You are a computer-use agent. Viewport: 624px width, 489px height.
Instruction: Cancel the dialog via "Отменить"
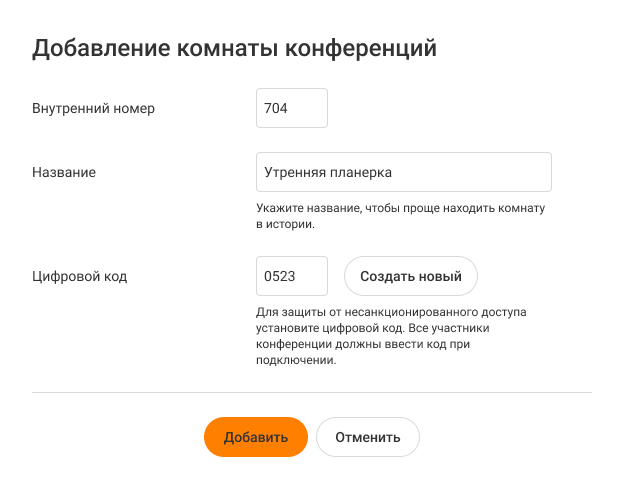click(367, 437)
